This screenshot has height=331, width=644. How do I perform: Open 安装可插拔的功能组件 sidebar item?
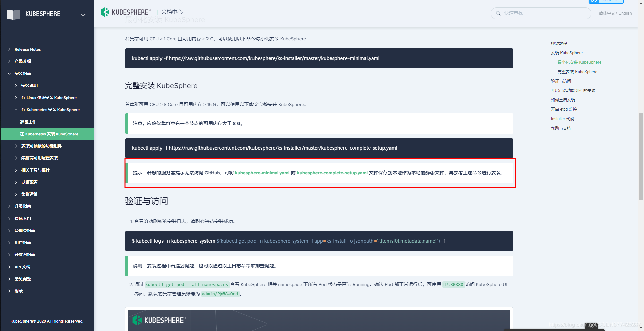point(42,146)
